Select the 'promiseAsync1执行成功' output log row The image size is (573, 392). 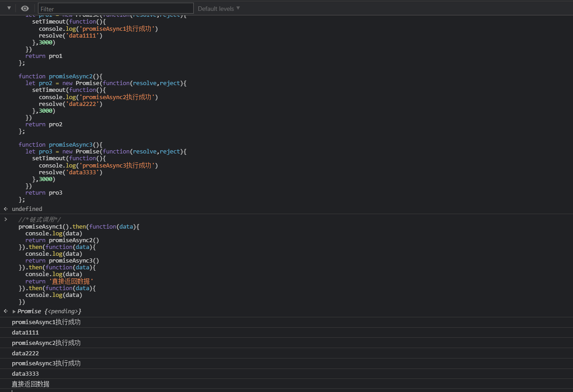point(286,322)
